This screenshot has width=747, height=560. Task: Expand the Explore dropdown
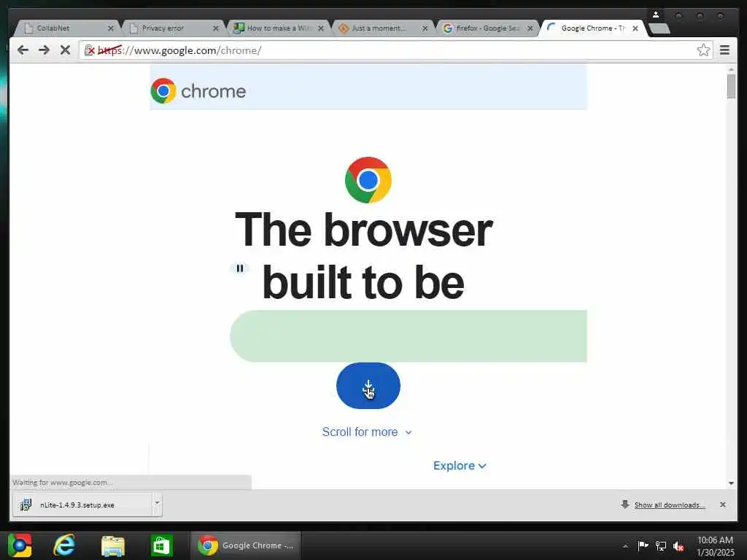pos(460,466)
